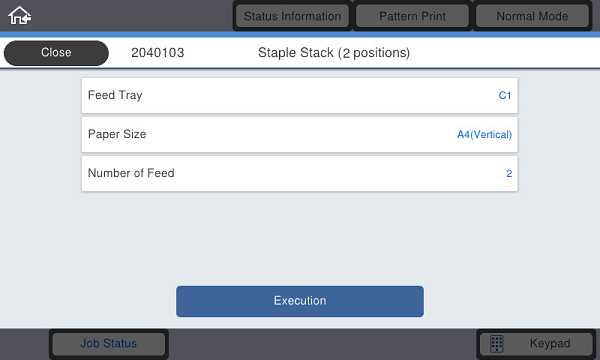The width and height of the screenshot is (600, 360).
Task: Open the Feed Tray setting row
Action: (300, 95)
